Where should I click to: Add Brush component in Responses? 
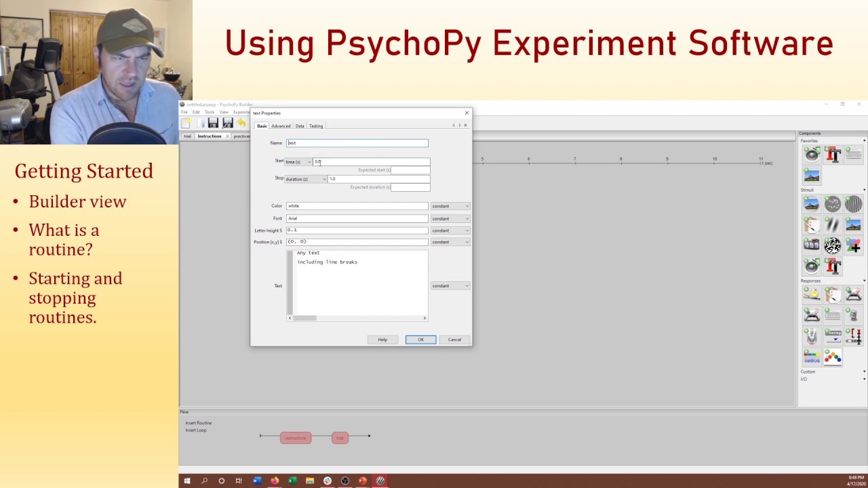pos(812,294)
